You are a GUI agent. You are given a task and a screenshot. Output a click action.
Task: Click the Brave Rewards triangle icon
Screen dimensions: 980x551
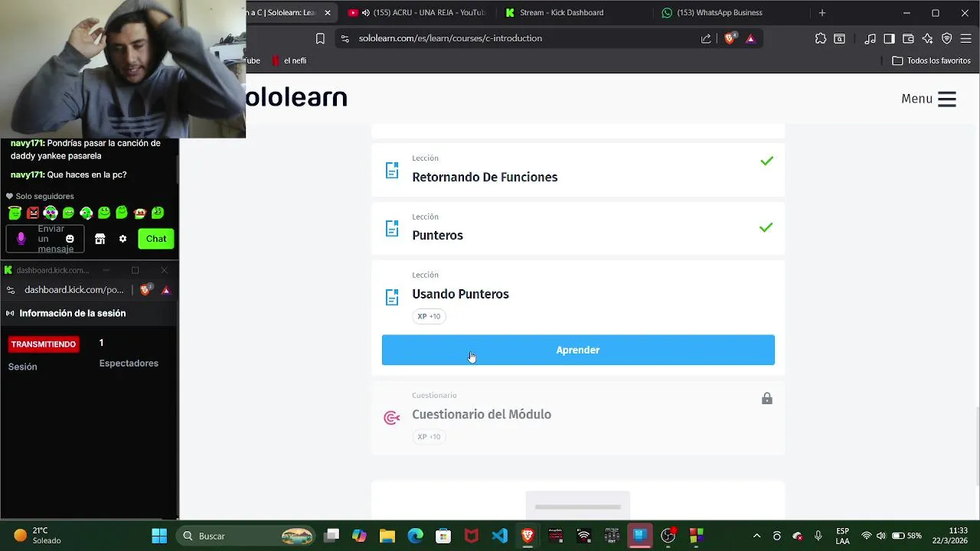(x=750, y=38)
